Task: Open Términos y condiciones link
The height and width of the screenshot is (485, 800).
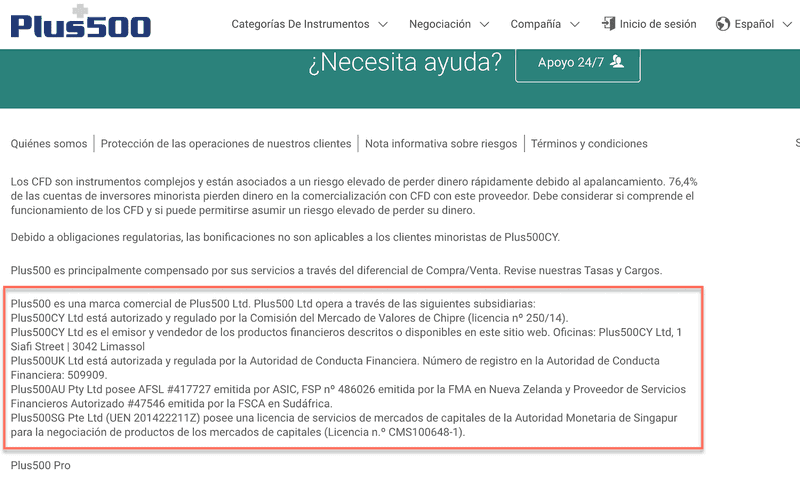Action: (x=589, y=144)
